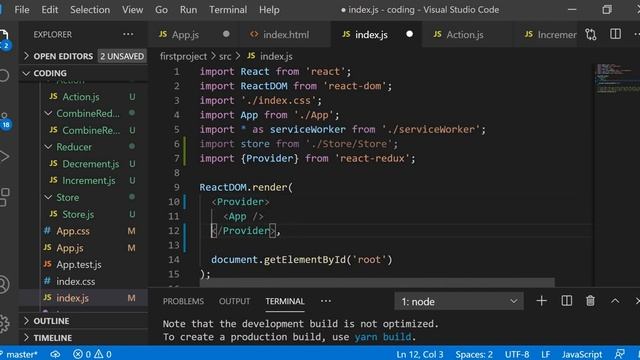Screen dimensions: 640x360
Task: Open the Selection menu
Action: [90, 10]
